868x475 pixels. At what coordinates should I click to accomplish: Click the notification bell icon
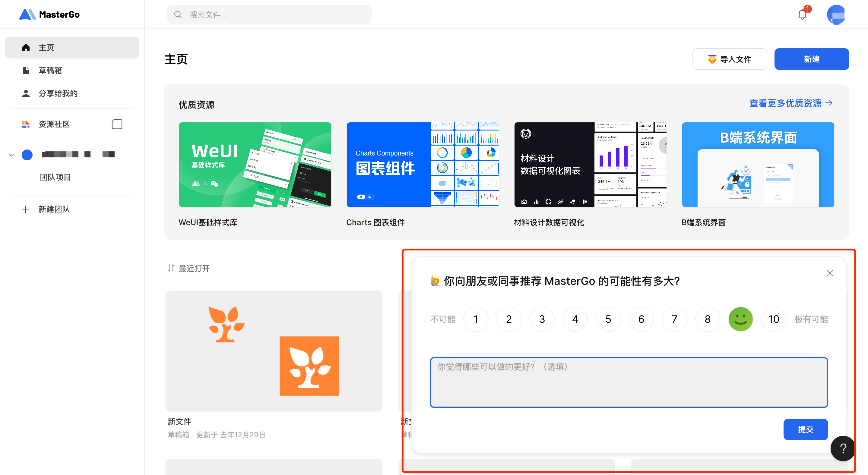click(802, 14)
